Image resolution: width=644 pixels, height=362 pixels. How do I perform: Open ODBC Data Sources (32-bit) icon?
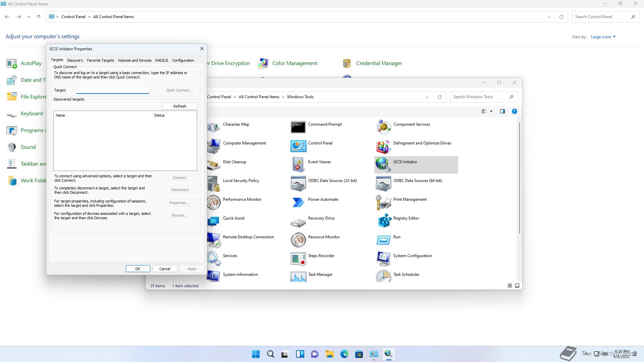298,183
